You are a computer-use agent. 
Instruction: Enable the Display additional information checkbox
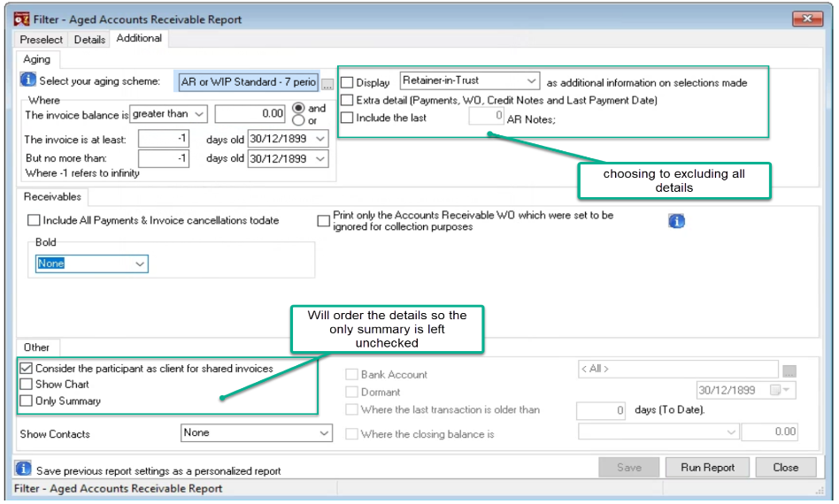347,83
